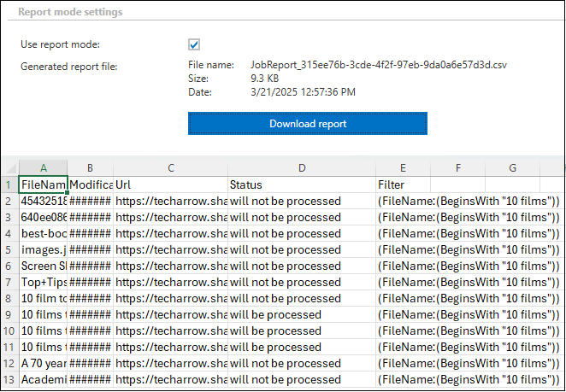Uncheck the Use report mode checkbox

pyautogui.click(x=194, y=44)
